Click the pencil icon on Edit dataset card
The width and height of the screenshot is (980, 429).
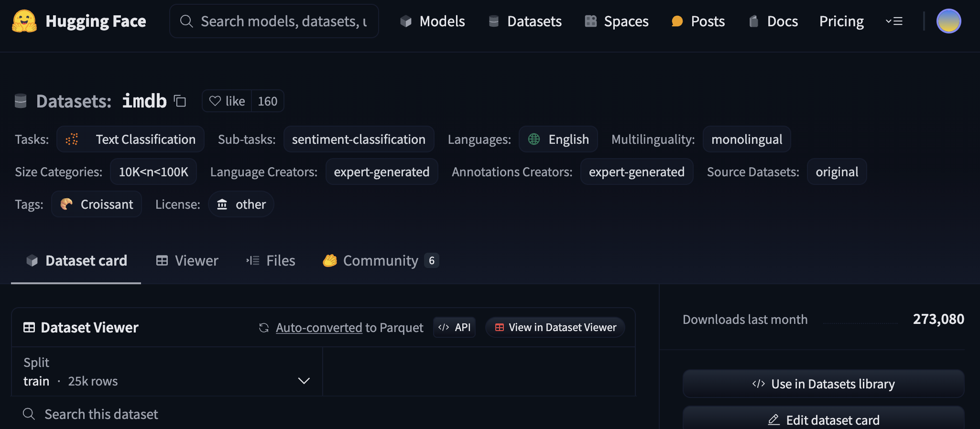point(773,420)
